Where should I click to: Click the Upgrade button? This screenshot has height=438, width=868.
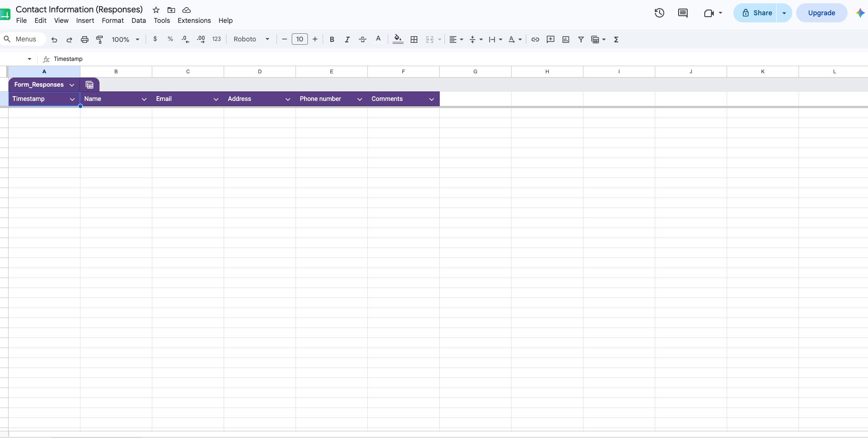click(x=822, y=13)
